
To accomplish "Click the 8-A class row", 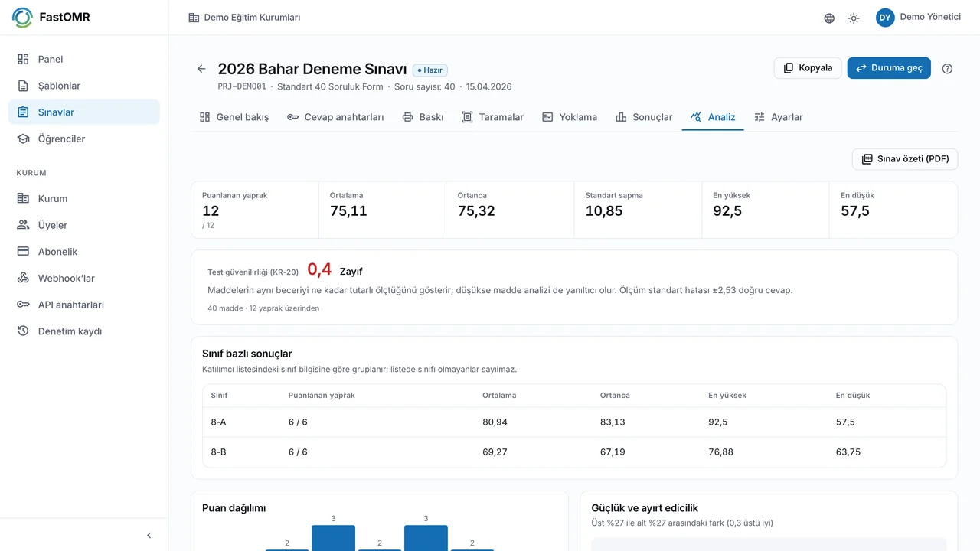I will (x=574, y=422).
